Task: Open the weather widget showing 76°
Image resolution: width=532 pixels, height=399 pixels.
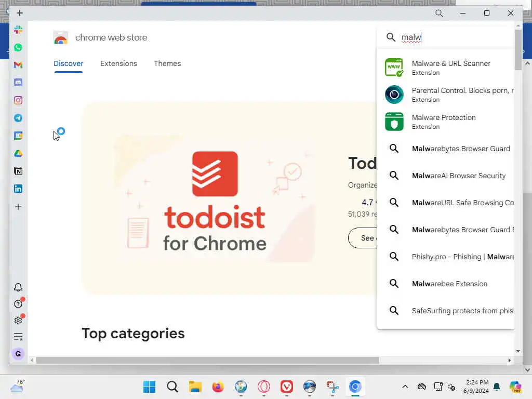Action: click(17, 386)
